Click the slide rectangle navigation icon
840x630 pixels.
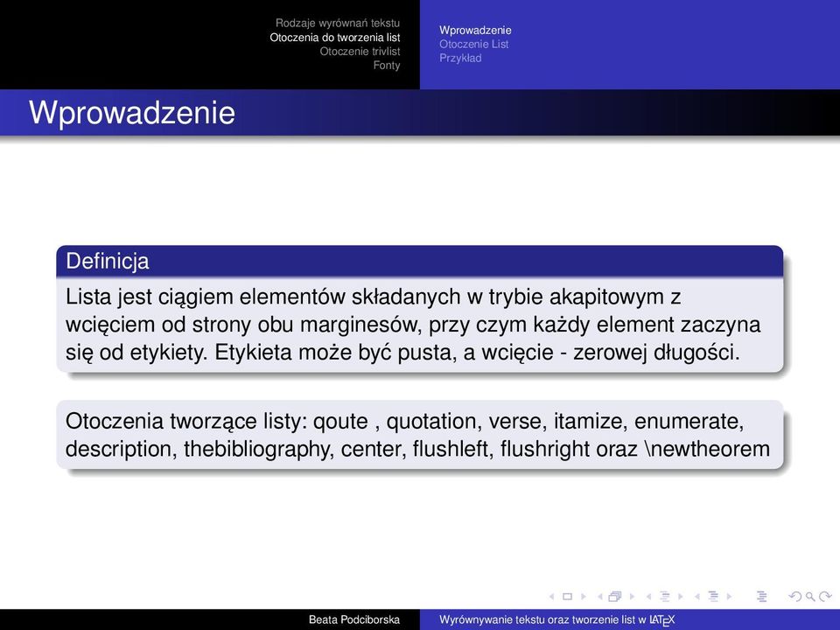(x=567, y=597)
